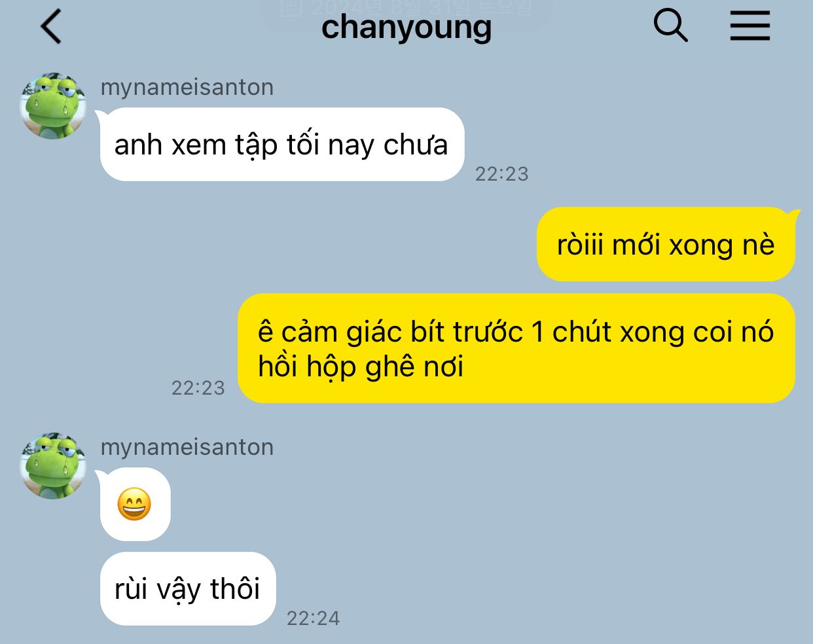The width and height of the screenshot is (813, 644).
Task: Select the long yellow 'ê cảm giác' message
Action: (516, 348)
